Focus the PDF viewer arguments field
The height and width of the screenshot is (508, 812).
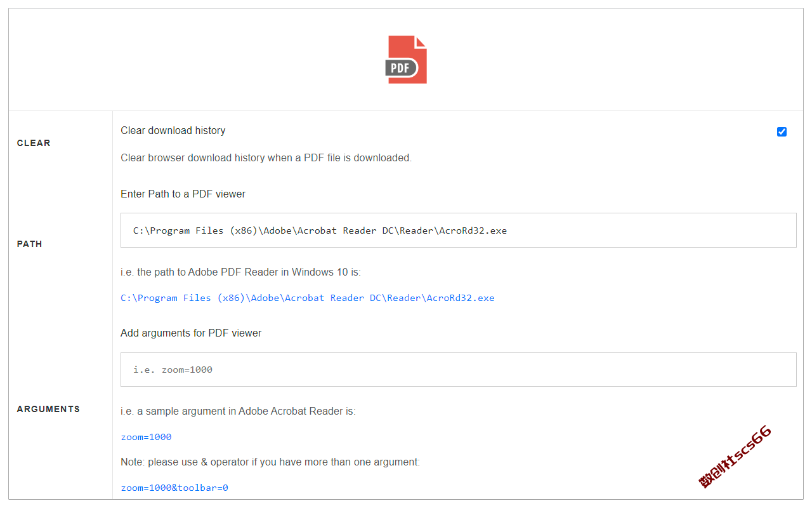point(458,370)
